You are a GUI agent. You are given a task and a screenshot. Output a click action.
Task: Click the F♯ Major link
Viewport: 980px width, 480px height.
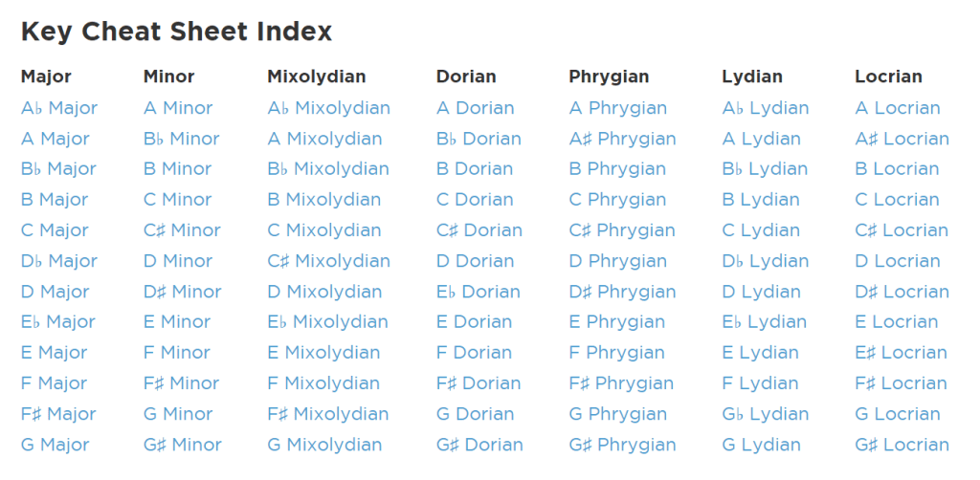tap(58, 414)
